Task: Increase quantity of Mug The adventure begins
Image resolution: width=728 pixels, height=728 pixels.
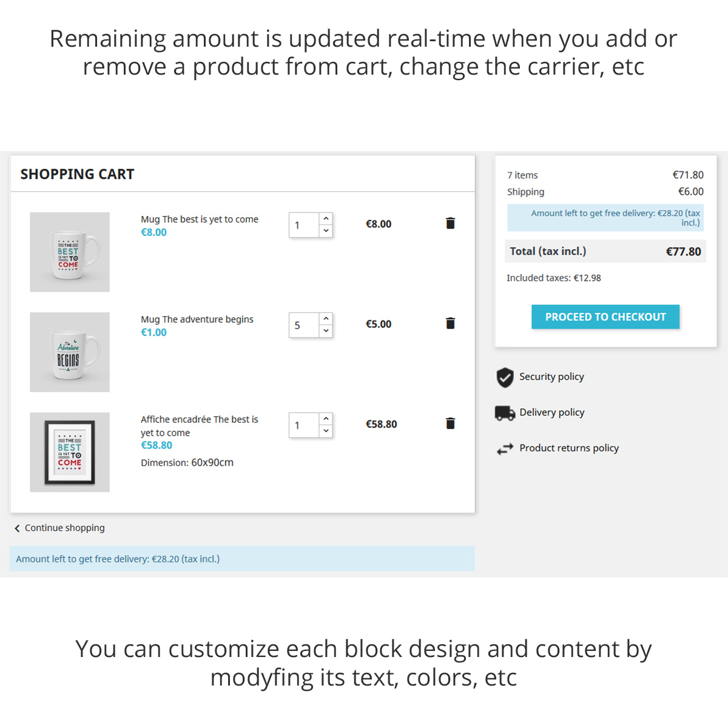Action: coord(326,318)
